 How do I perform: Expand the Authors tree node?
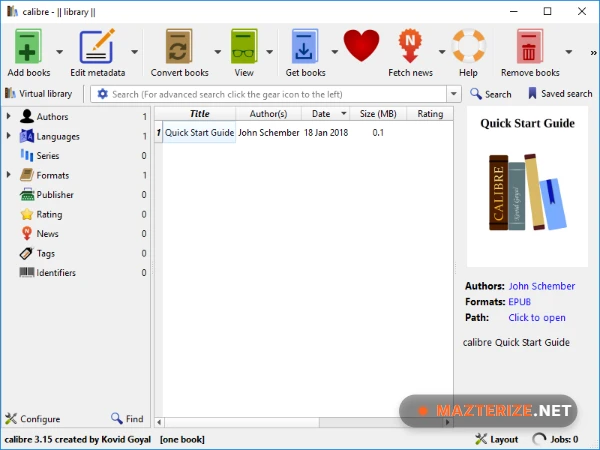click(x=8, y=116)
